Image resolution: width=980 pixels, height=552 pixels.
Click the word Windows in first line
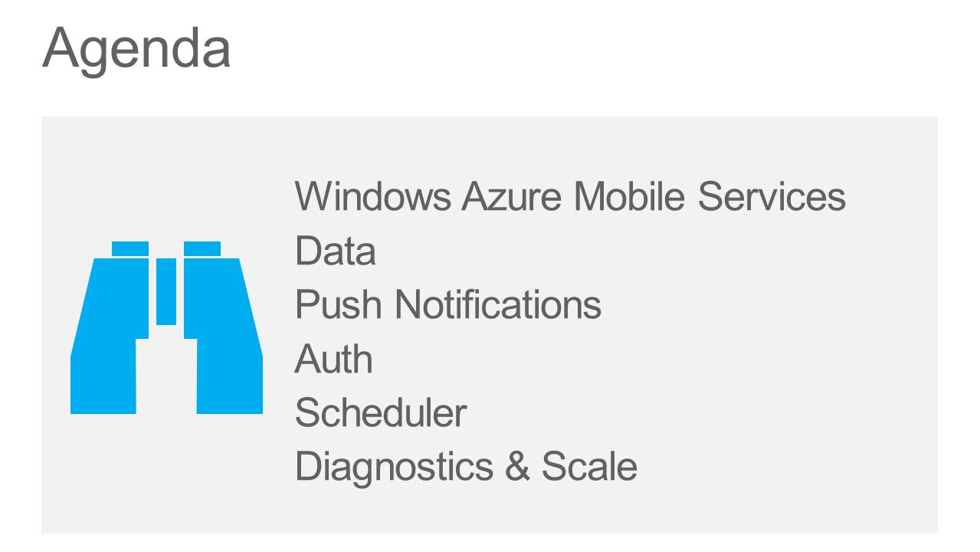[373, 196]
